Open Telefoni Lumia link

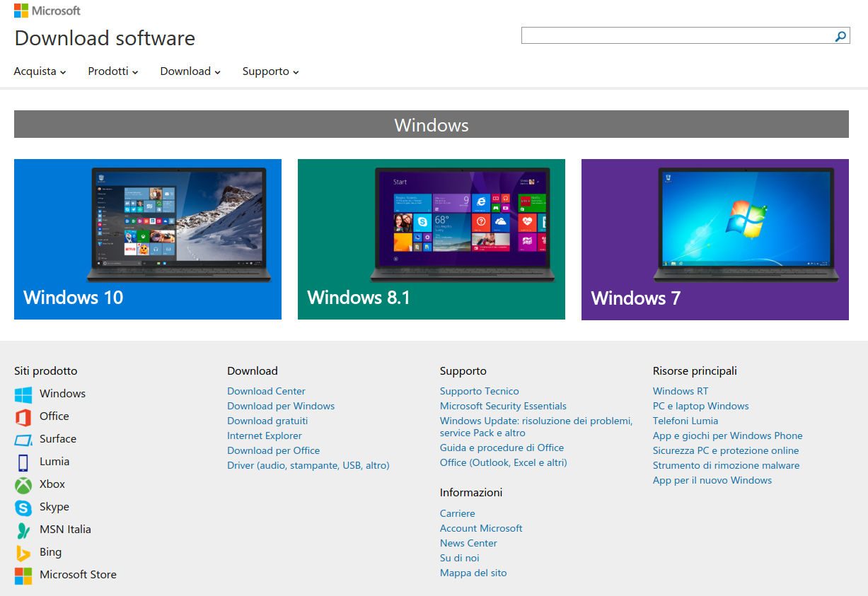685,421
